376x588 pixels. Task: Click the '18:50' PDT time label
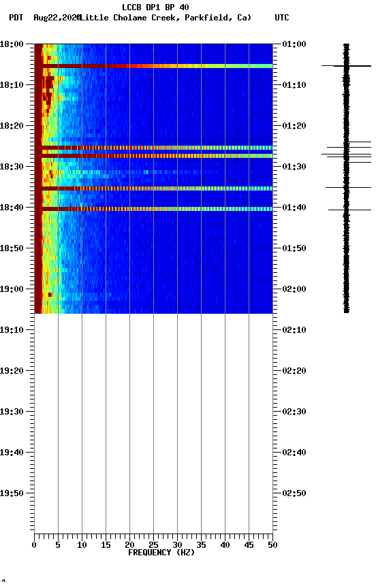click(12, 248)
